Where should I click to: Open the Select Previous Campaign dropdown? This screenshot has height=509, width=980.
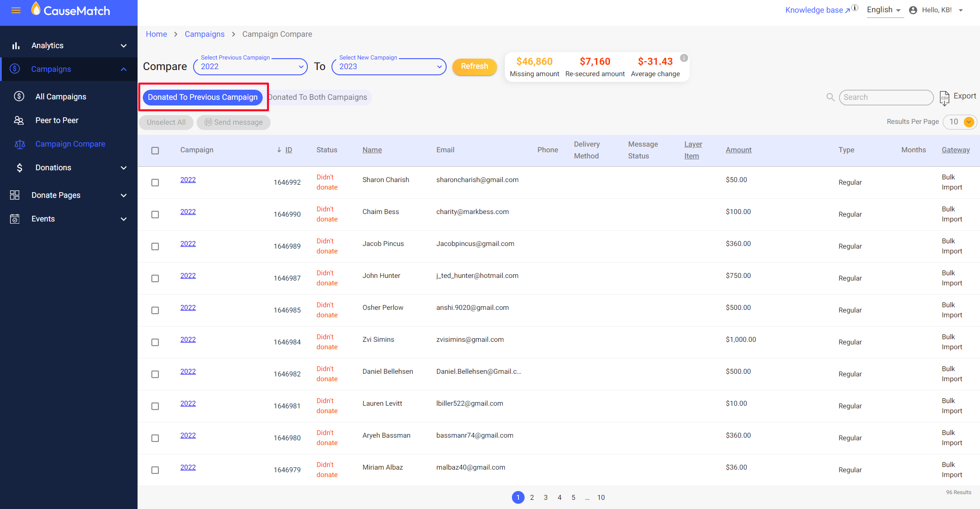pyautogui.click(x=250, y=67)
